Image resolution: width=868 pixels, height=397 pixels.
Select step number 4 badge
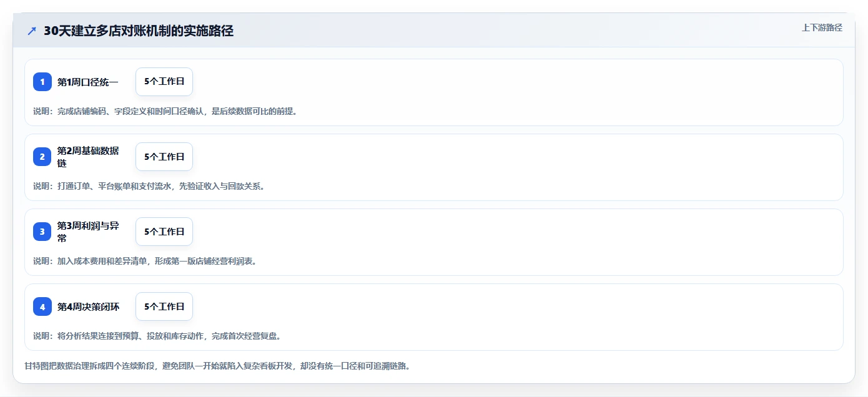[42, 306]
